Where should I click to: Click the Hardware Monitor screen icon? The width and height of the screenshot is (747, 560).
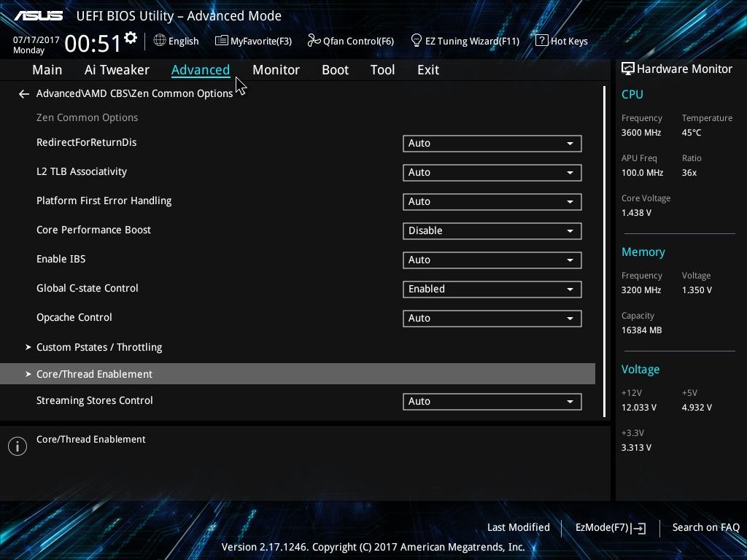coord(628,69)
